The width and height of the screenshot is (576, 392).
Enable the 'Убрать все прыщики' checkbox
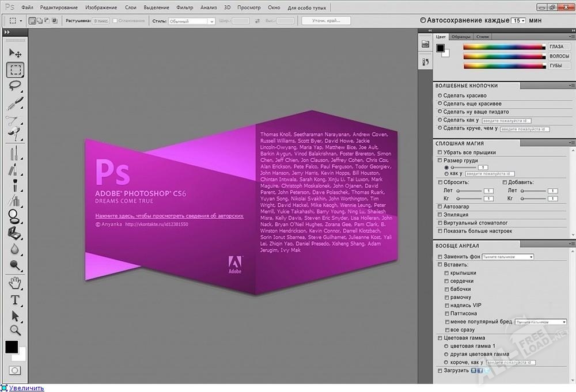point(440,153)
